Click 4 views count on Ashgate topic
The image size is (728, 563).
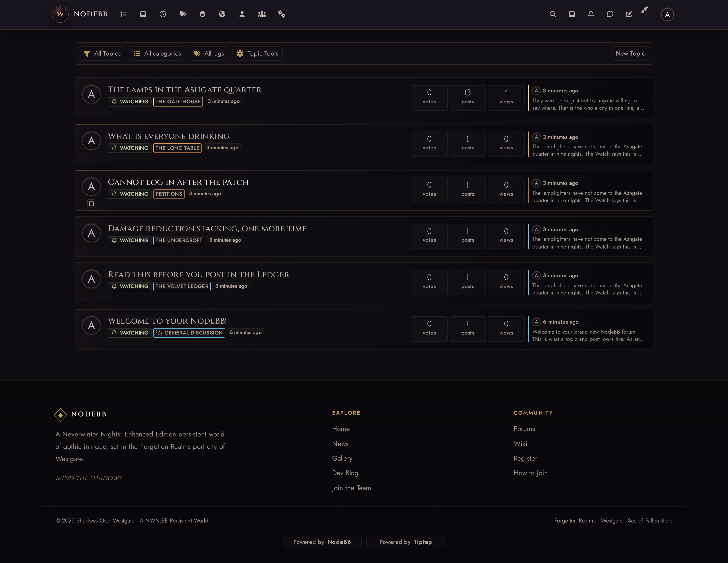506,98
